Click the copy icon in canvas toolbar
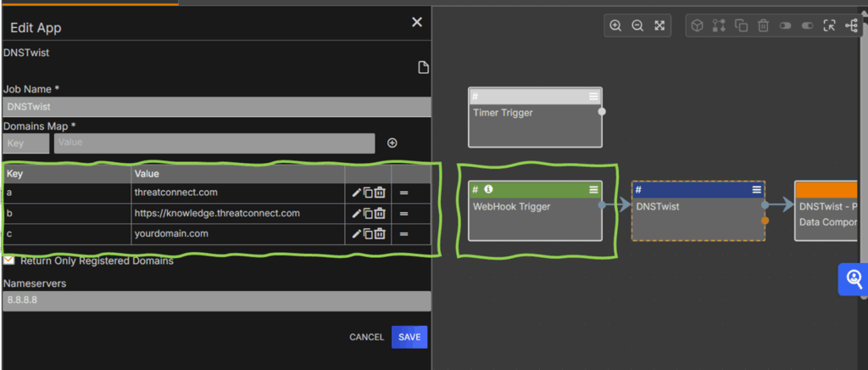 coord(741,25)
